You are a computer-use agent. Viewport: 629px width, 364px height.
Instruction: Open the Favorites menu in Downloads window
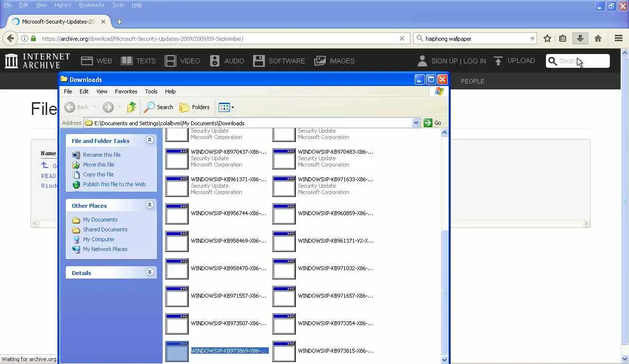coord(126,91)
